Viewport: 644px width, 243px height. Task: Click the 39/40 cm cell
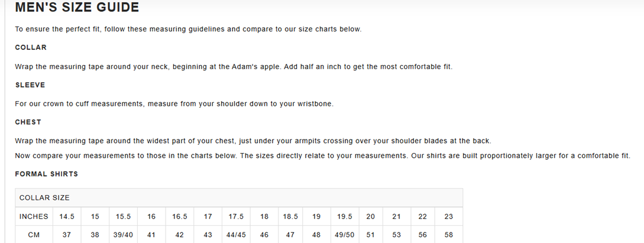click(x=123, y=235)
